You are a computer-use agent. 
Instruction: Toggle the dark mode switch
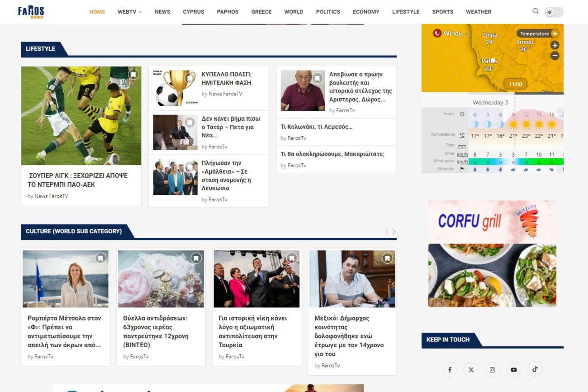tap(554, 12)
